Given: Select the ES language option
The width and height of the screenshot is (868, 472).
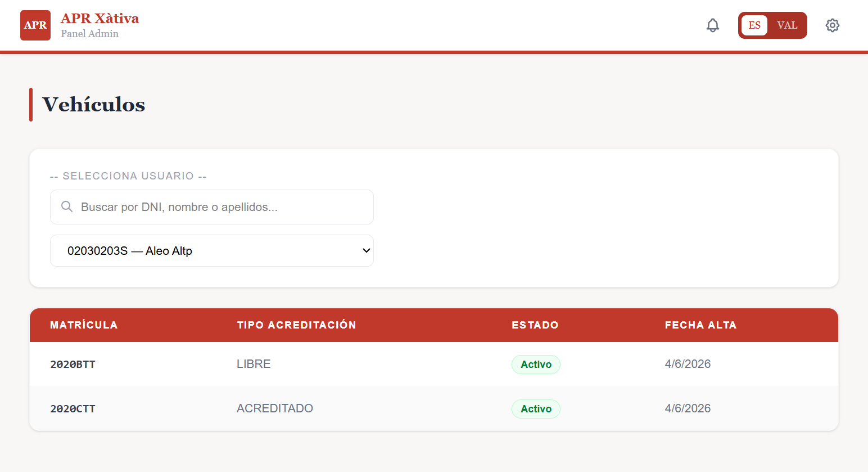Looking at the screenshot, I should [x=754, y=25].
